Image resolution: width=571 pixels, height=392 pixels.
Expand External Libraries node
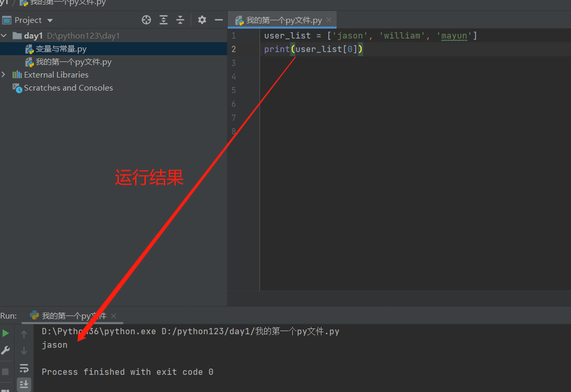coord(4,75)
